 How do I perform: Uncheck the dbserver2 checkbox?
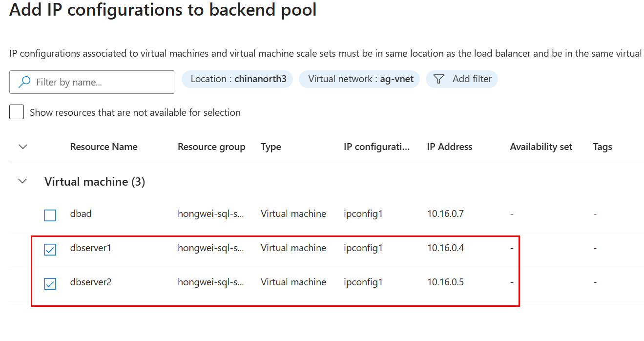tap(50, 283)
